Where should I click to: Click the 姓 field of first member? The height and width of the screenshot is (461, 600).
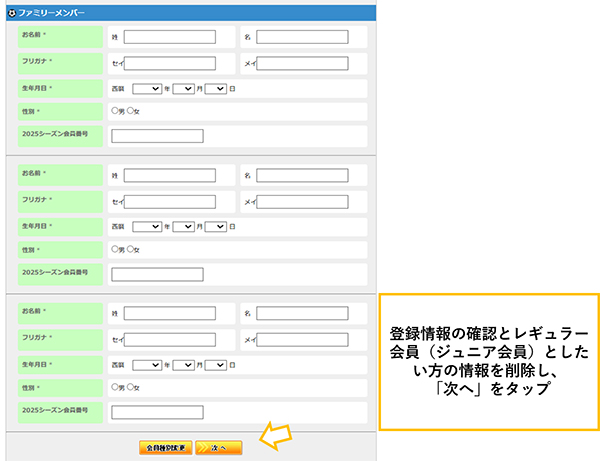coord(169,37)
